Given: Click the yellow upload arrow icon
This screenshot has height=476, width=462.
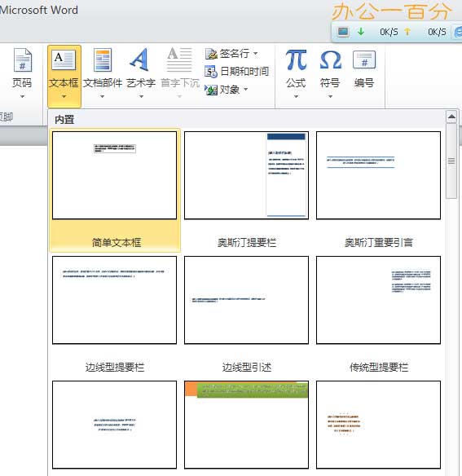Looking at the screenshot, I should [x=407, y=31].
